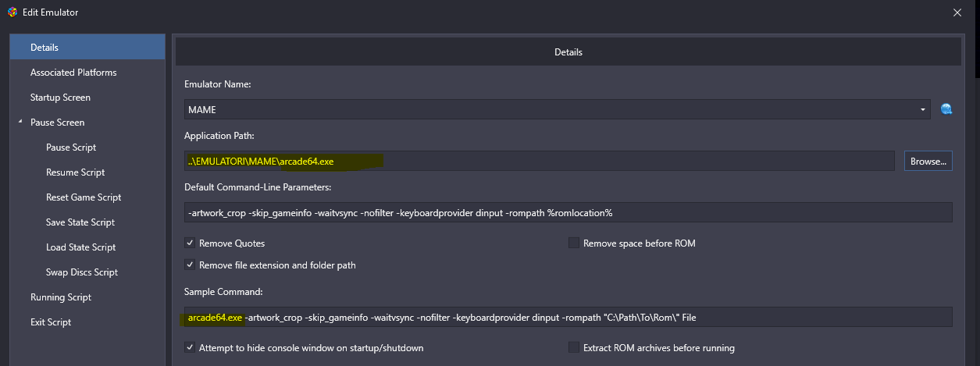
Task: Click the Application Path input field
Action: click(540, 161)
